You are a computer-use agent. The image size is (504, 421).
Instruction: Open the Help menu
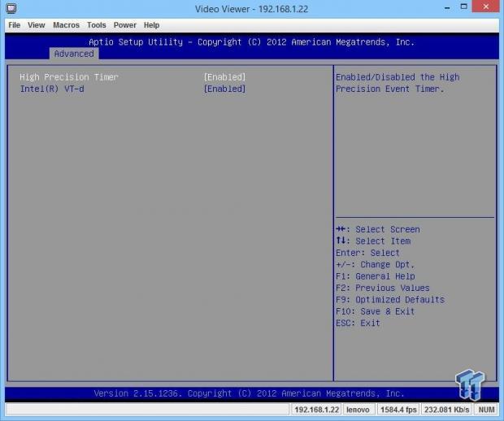click(x=151, y=25)
